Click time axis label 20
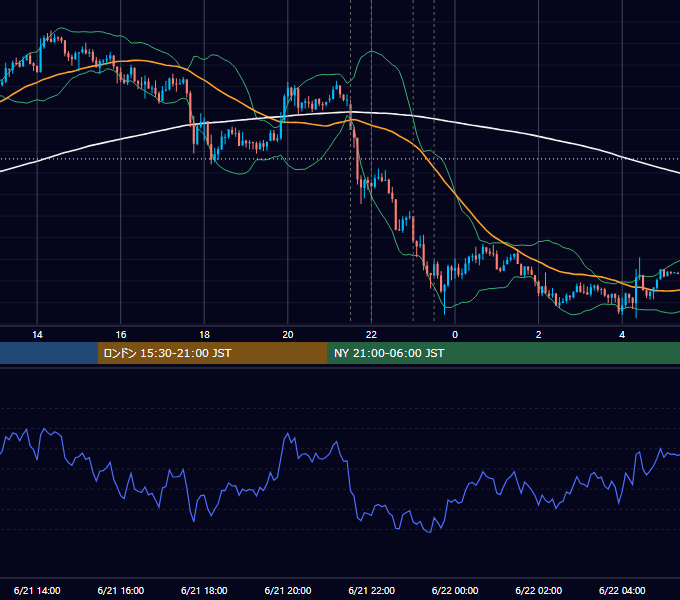The image size is (680, 600). click(x=288, y=335)
